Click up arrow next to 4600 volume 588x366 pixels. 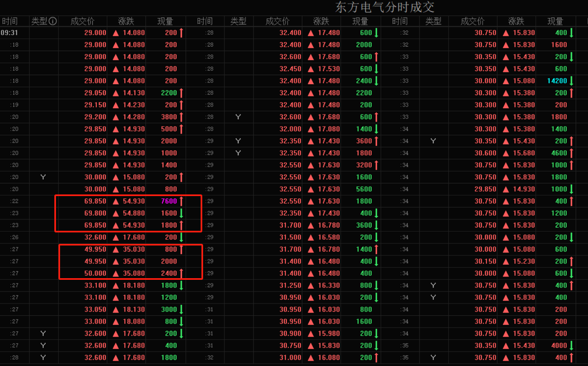[x=572, y=153]
